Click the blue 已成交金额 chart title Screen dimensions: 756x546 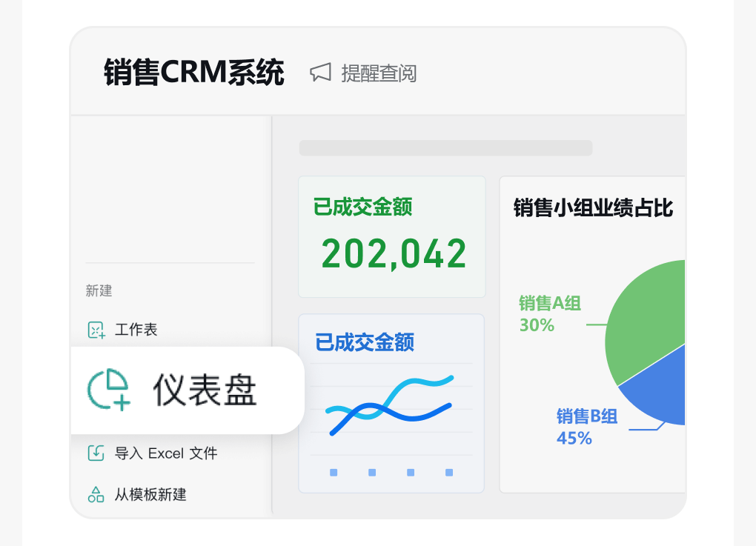pos(365,342)
